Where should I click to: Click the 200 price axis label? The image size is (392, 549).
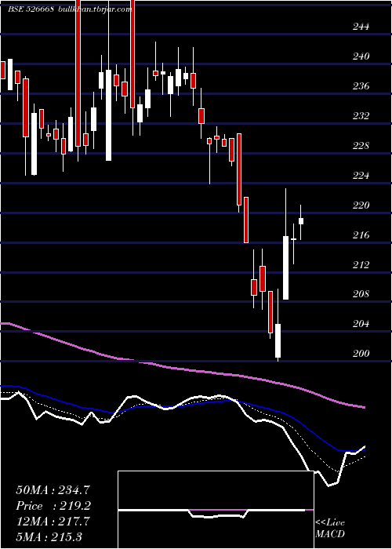click(x=359, y=354)
